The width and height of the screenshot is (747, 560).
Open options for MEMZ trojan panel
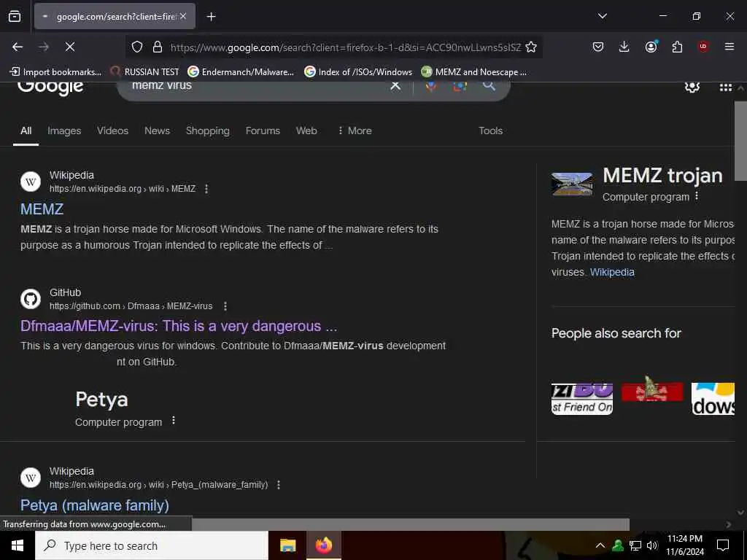[x=697, y=195]
